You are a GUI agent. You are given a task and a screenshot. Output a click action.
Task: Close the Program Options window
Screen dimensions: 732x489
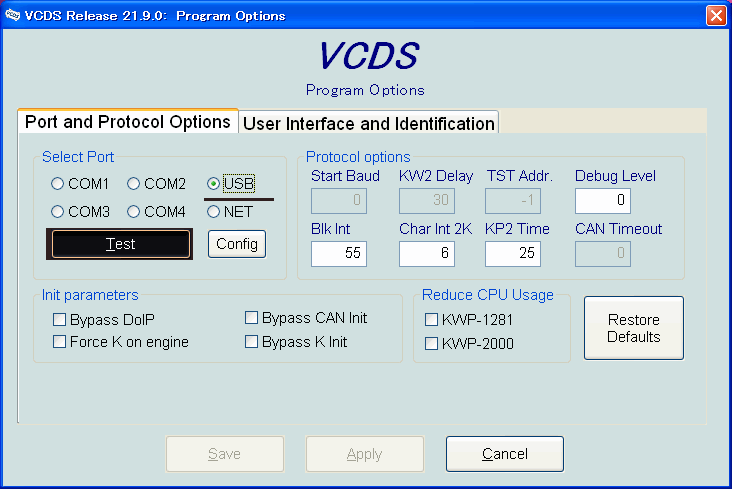click(716, 15)
